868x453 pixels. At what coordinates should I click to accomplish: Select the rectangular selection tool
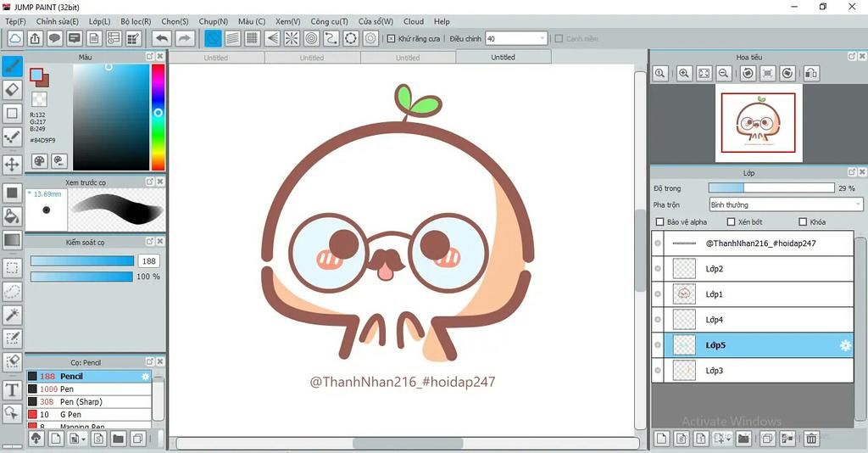coord(12,268)
